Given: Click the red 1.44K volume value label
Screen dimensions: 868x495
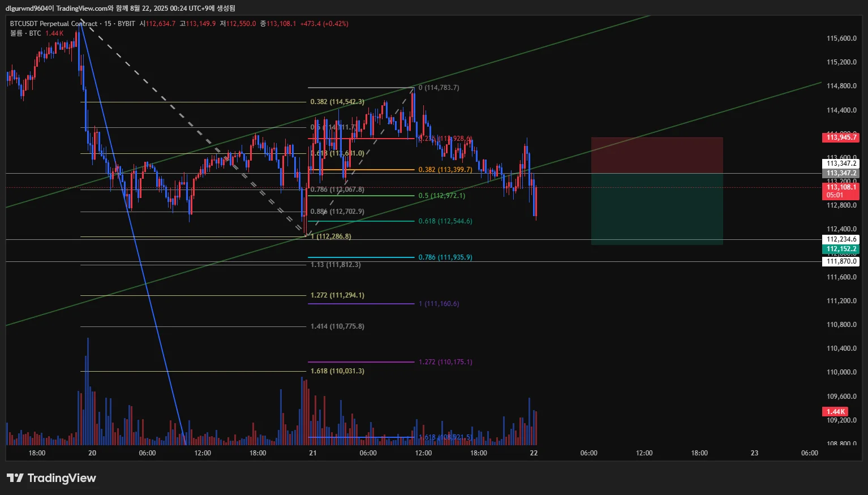Looking at the screenshot, I should point(835,412).
